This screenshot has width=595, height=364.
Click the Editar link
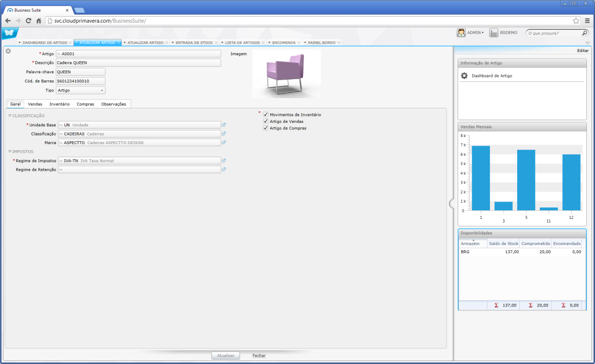point(582,51)
